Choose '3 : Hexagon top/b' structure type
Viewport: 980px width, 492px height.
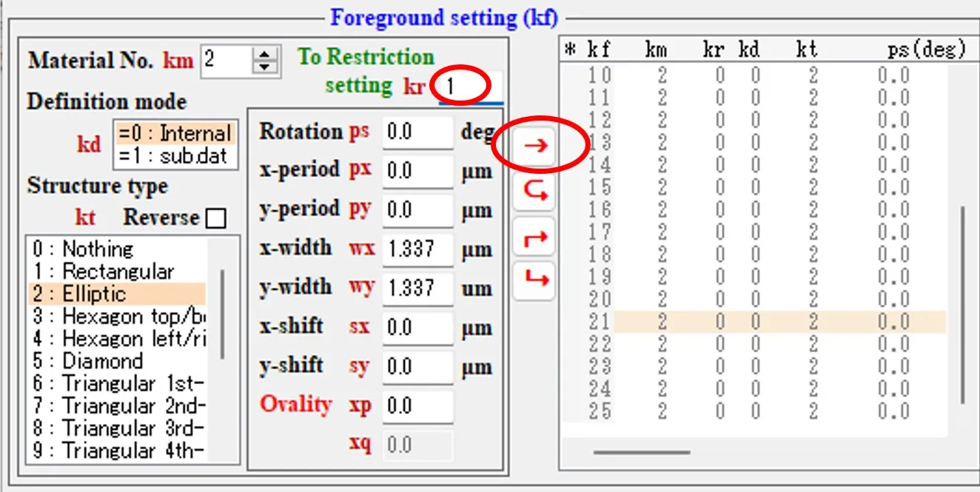point(117,316)
